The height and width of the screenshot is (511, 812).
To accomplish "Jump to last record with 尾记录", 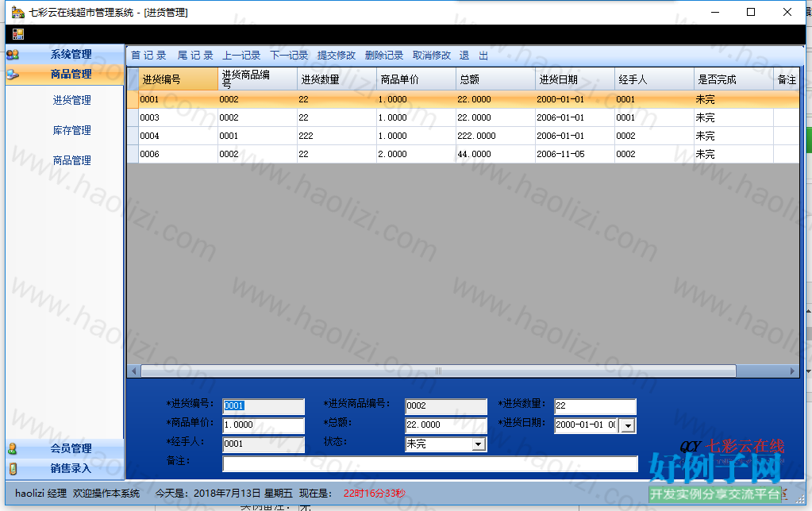I will tap(195, 56).
